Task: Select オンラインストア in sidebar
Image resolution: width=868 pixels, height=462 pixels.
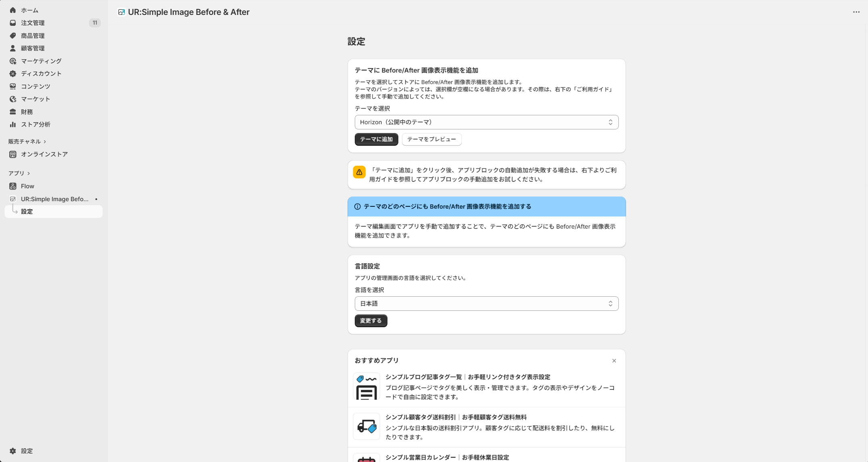Action: [x=44, y=154]
